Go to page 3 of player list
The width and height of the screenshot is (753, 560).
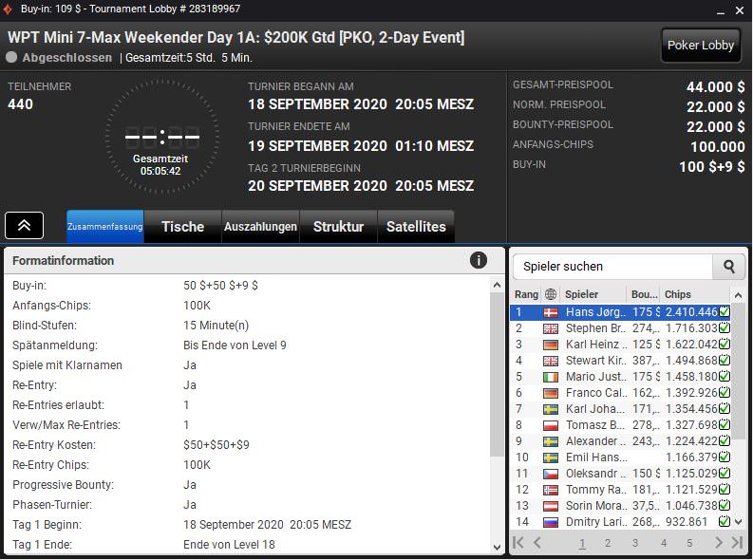coord(635,543)
